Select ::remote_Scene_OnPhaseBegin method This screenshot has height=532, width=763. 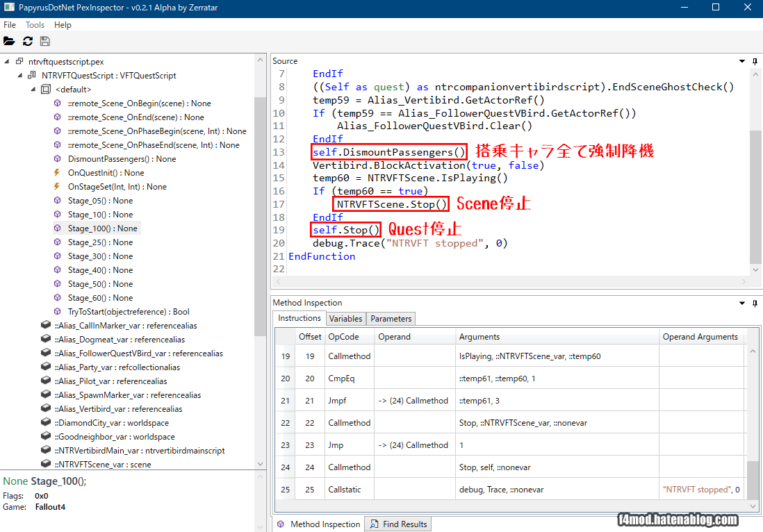point(157,131)
